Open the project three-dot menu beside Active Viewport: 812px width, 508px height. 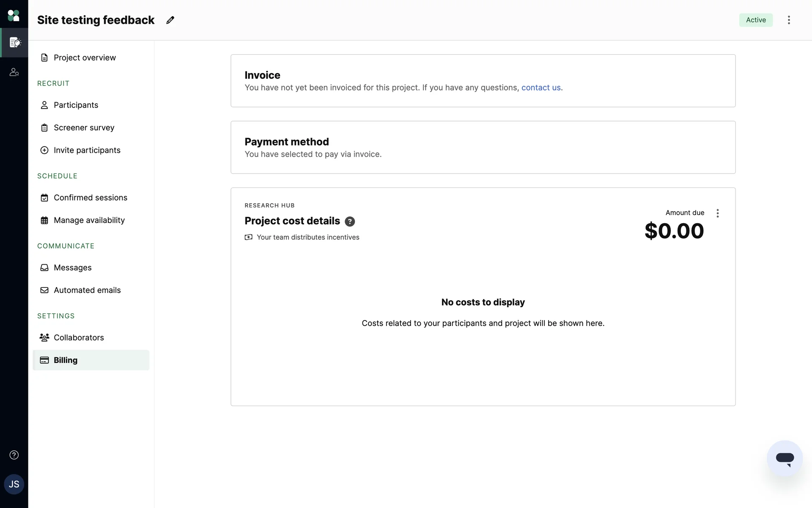789,20
